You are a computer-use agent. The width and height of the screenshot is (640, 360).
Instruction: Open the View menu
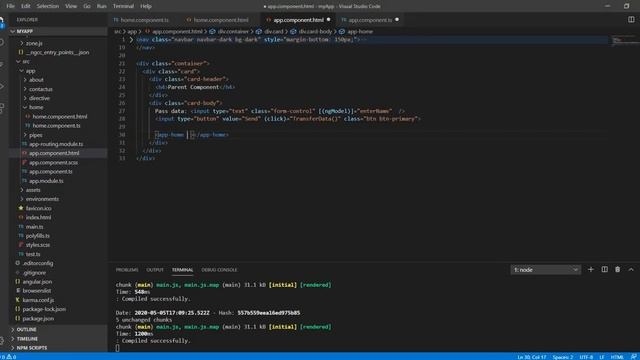pos(71,6)
